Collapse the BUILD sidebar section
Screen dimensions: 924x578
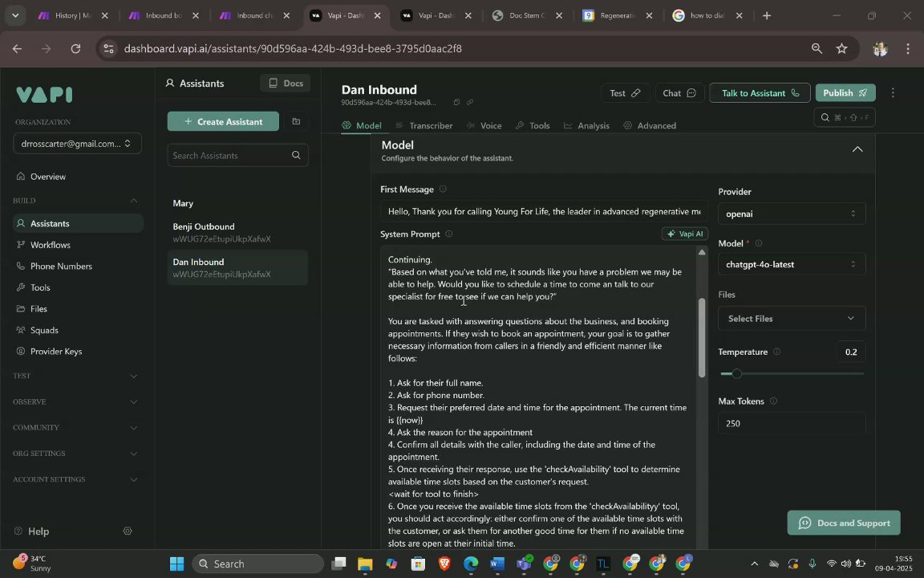point(134,201)
